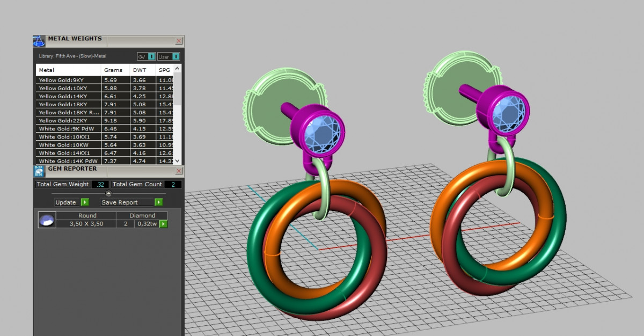Click green arrow next to Update
The image size is (644, 336).
pos(85,202)
